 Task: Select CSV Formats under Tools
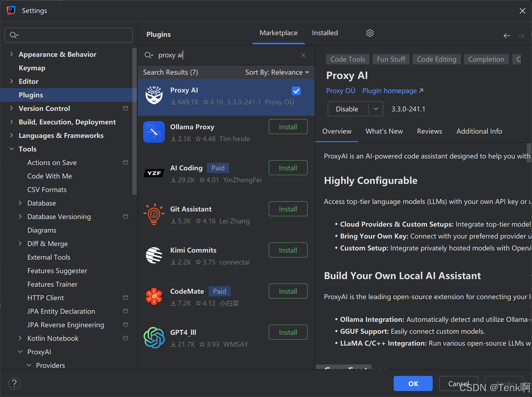(47, 190)
